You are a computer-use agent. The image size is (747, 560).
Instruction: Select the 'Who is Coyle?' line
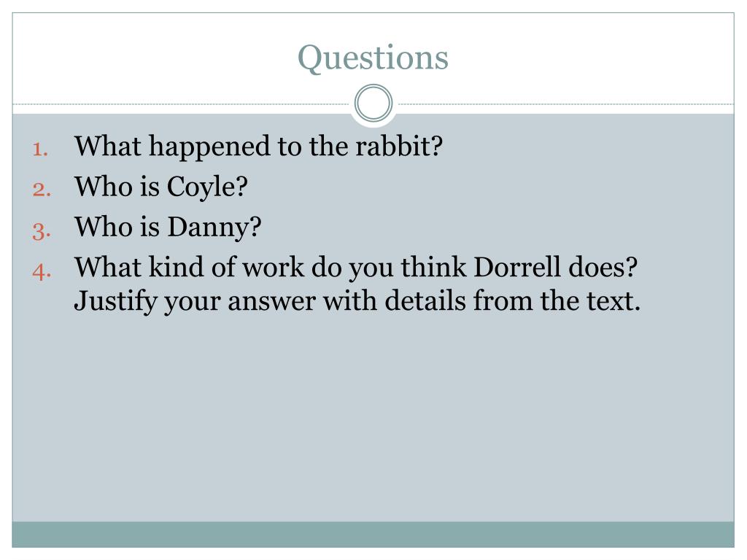click(x=160, y=187)
